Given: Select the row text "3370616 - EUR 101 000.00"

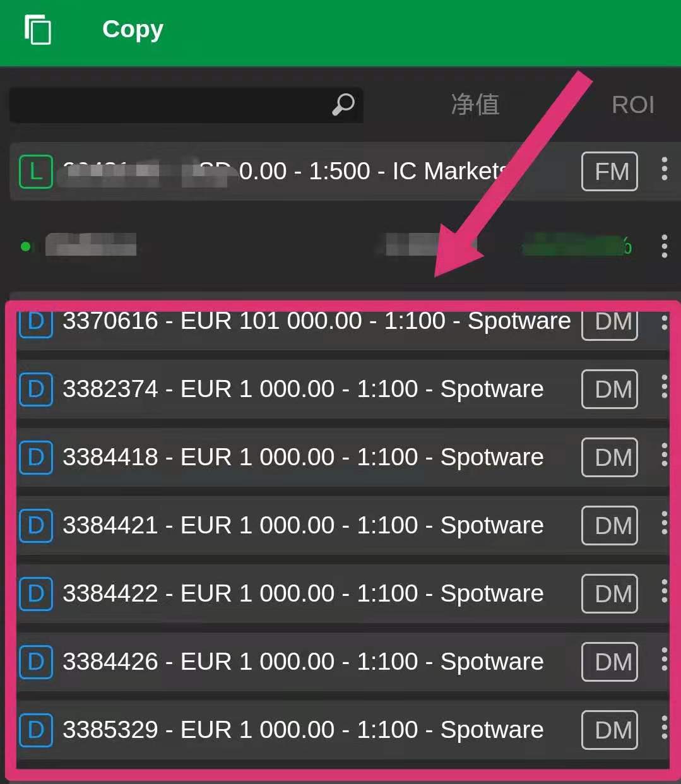Looking at the screenshot, I should 212,321.
